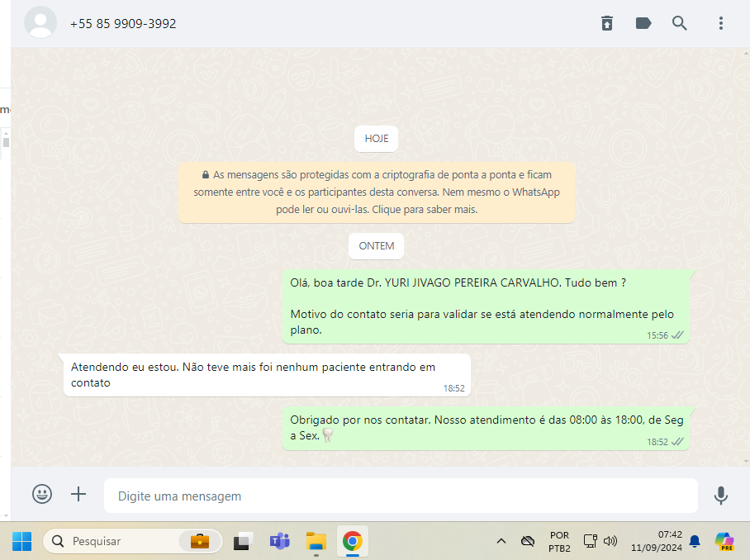Image resolution: width=750 pixels, height=560 pixels.
Task: Click the Pesquisar taskbar search box
Action: tap(132, 541)
